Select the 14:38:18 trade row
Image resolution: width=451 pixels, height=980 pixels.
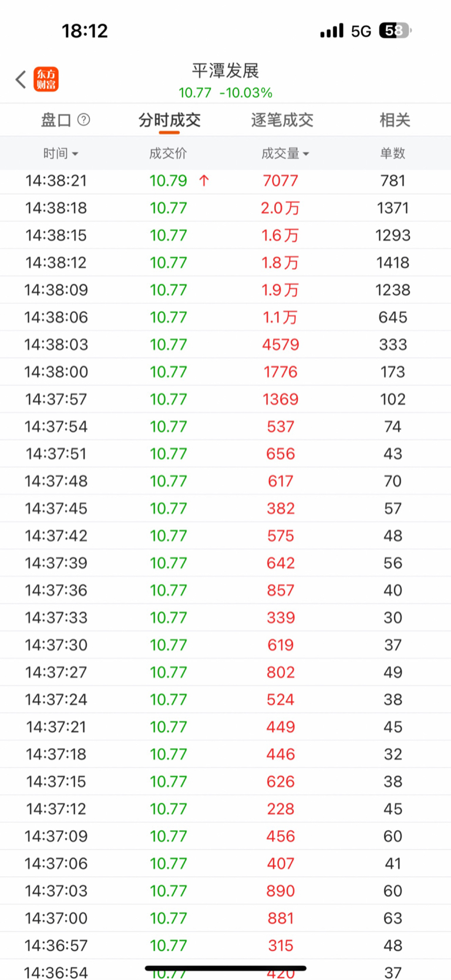point(225,208)
